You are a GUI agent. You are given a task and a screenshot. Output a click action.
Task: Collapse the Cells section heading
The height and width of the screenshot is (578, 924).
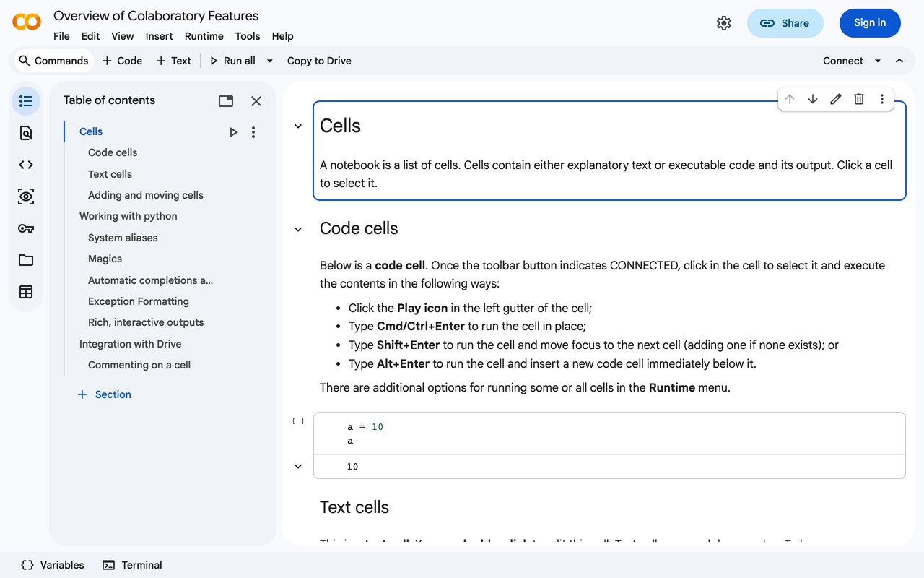[298, 126]
